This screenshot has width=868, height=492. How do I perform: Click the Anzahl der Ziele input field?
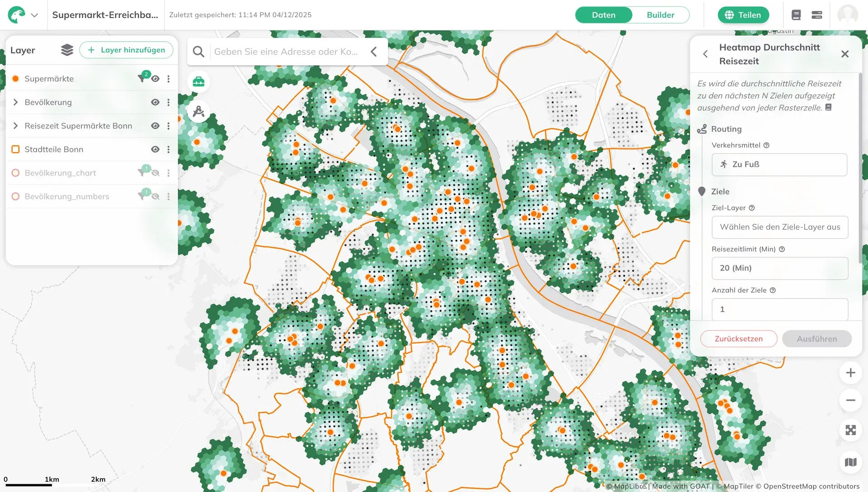tap(779, 309)
